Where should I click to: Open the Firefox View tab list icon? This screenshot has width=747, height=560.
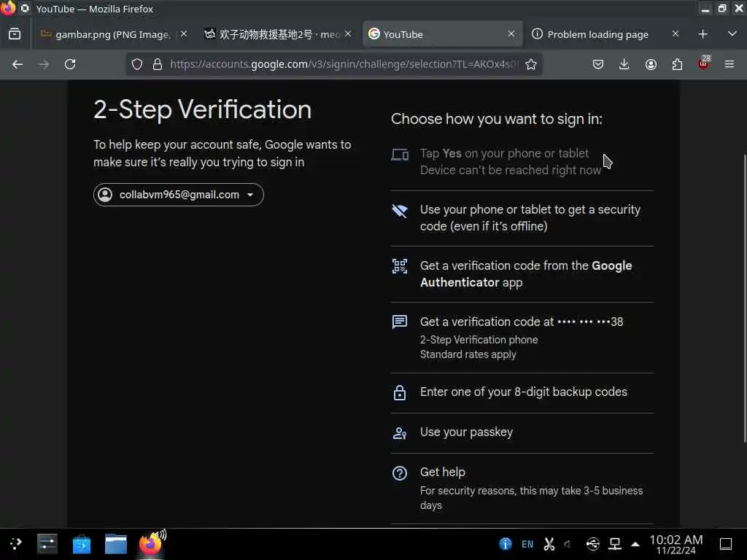click(x=15, y=34)
